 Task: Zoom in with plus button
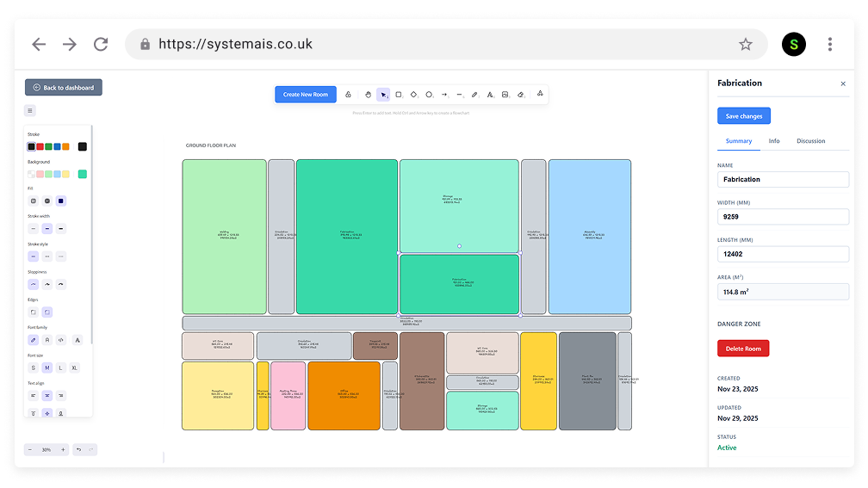tap(63, 450)
